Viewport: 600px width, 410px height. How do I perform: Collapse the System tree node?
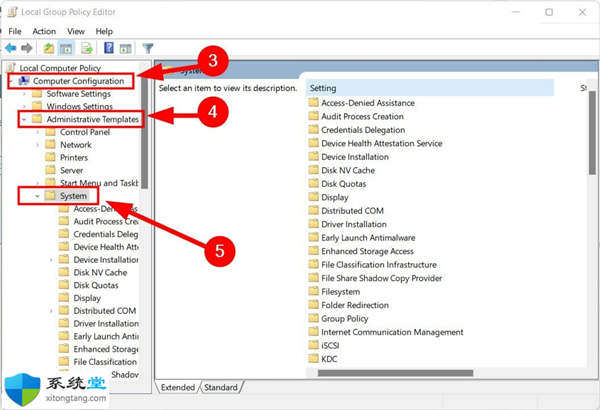(x=37, y=196)
